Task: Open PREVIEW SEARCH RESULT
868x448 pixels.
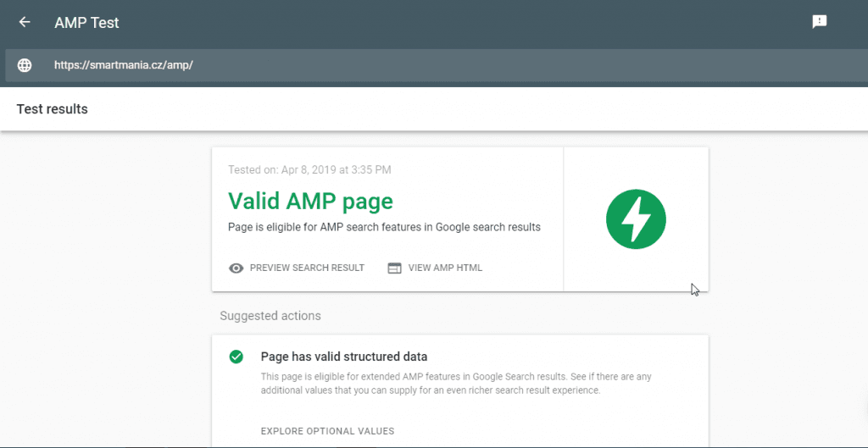Action: 307,268
